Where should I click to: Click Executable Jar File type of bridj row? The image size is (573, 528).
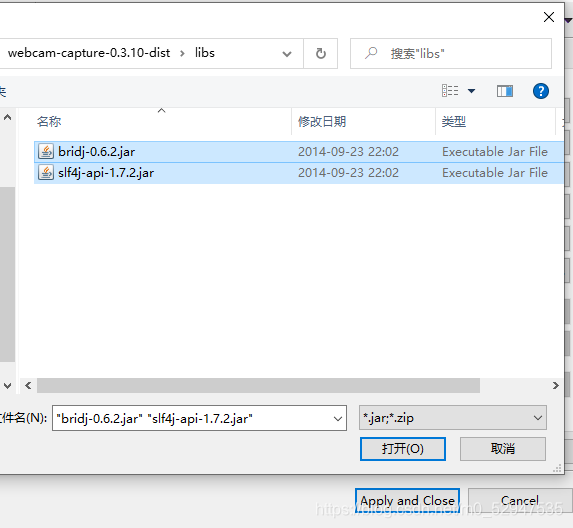coord(495,152)
